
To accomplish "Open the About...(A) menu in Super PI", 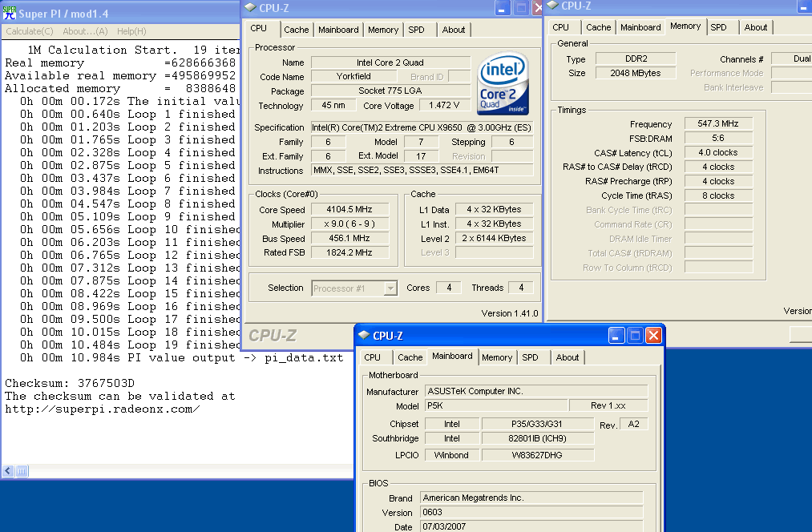I will (x=85, y=31).
